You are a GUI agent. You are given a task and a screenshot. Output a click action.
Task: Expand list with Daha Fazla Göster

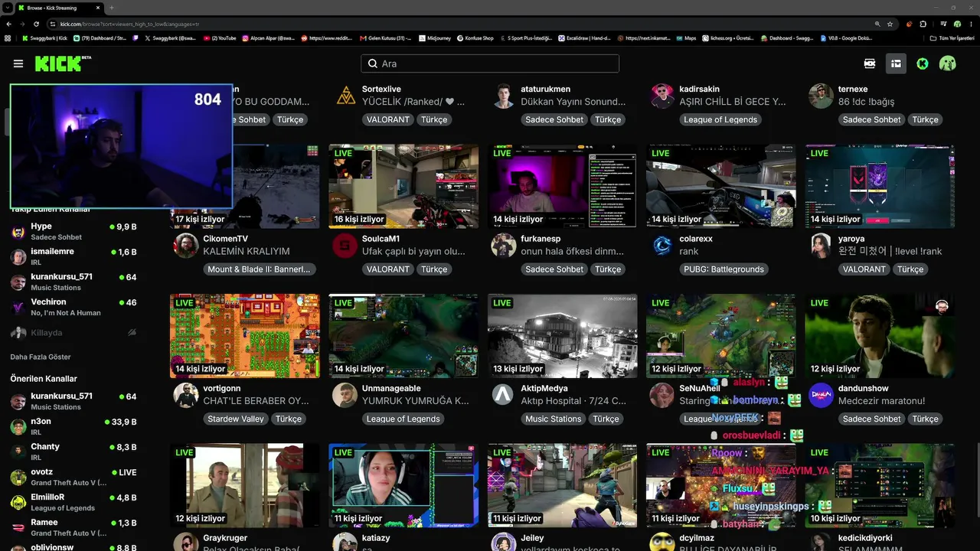pos(41,357)
